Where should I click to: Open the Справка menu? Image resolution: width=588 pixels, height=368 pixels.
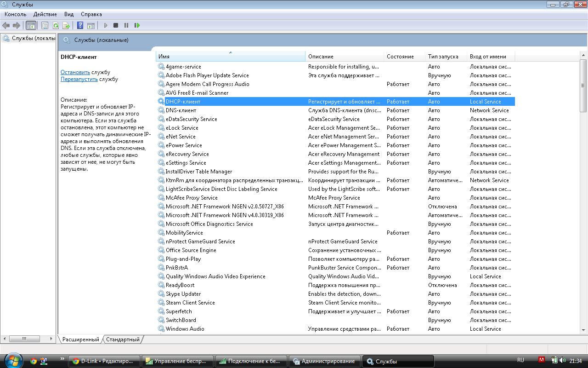click(91, 14)
